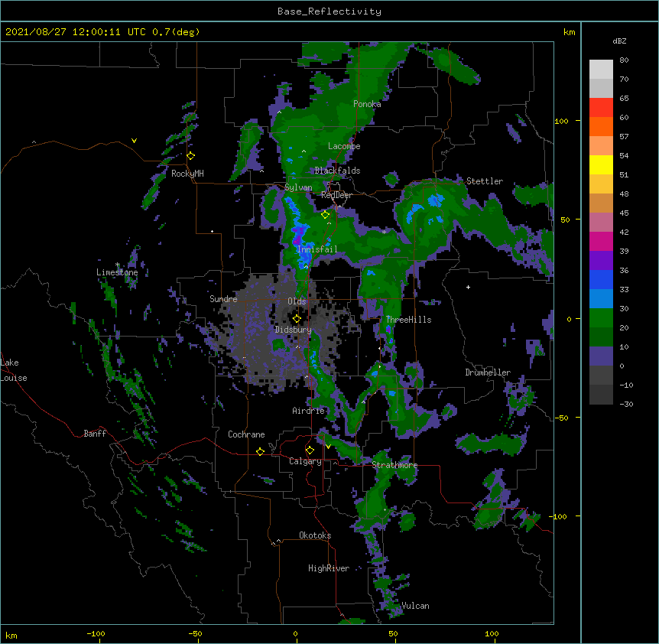This screenshot has height=644, width=659.
Task: Click the Banff label
Action: tap(95, 434)
